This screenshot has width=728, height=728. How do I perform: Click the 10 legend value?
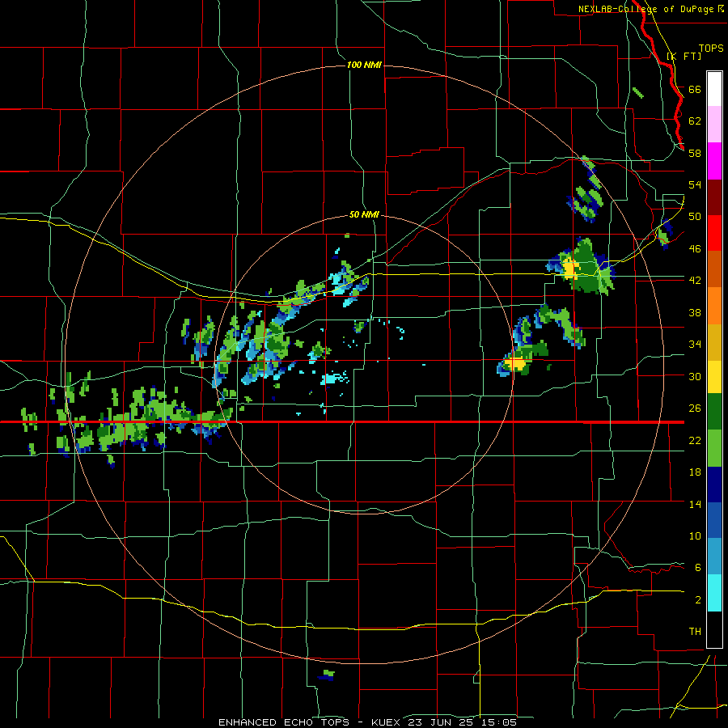tap(695, 535)
